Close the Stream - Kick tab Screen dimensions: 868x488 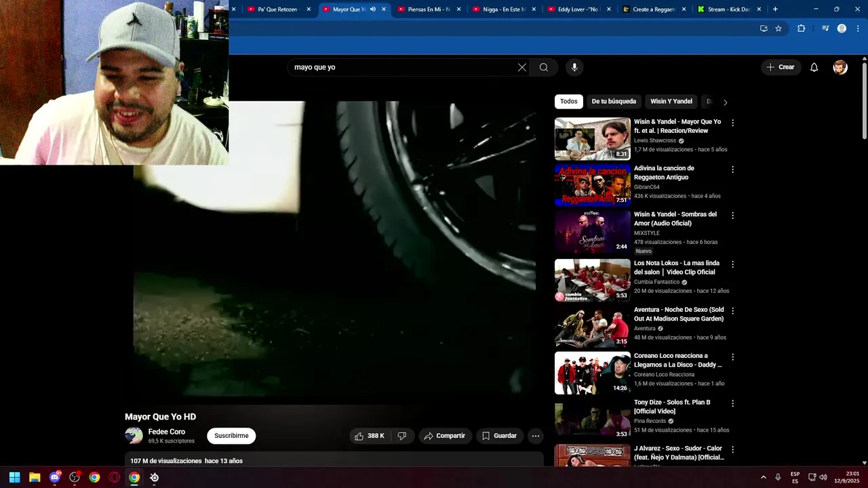tap(759, 9)
